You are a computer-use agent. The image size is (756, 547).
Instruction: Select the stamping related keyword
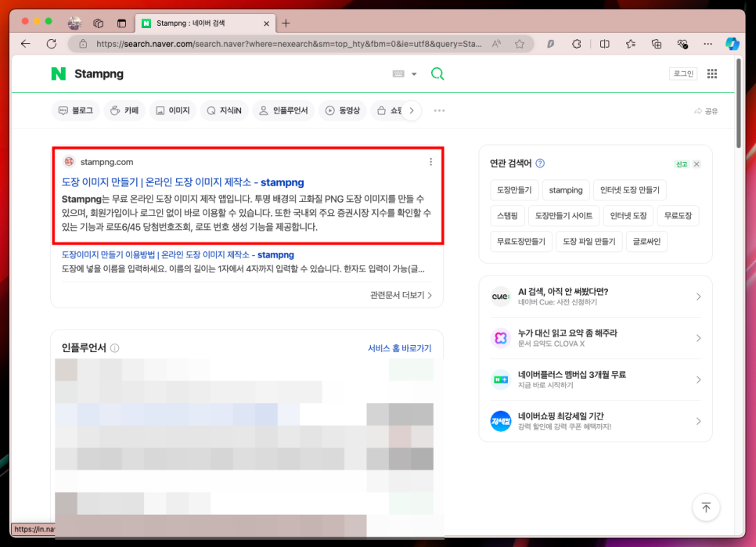click(x=566, y=190)
